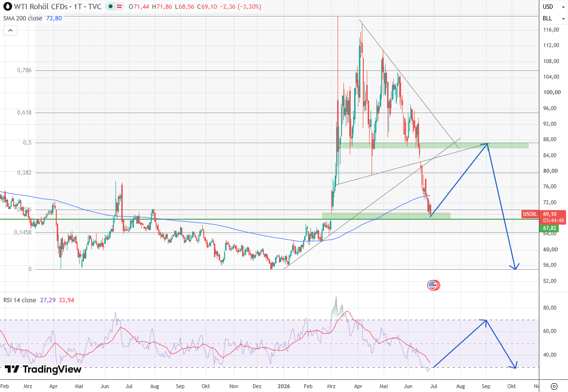Click SMA value 73,80
The height and width of the screenshot is (392, 568).
[x=54, y=18]
